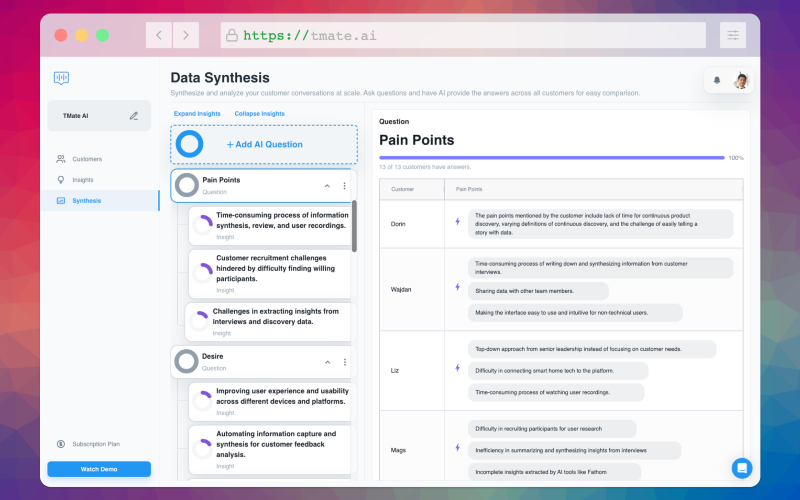This screenshot has height=500, width=800.
Task: Click the browser back arrow button
Action: pyautogui.click(x=159, y=35)
